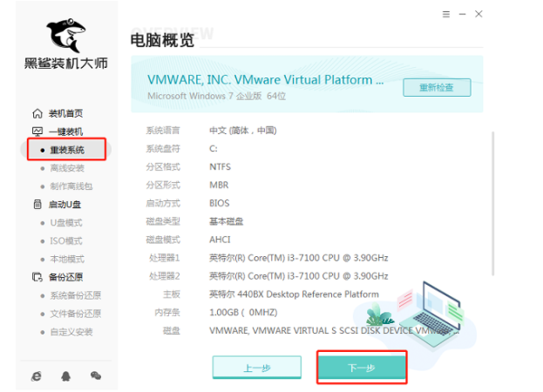Open 离线安装 in the sidebar

tap(66, 168)
